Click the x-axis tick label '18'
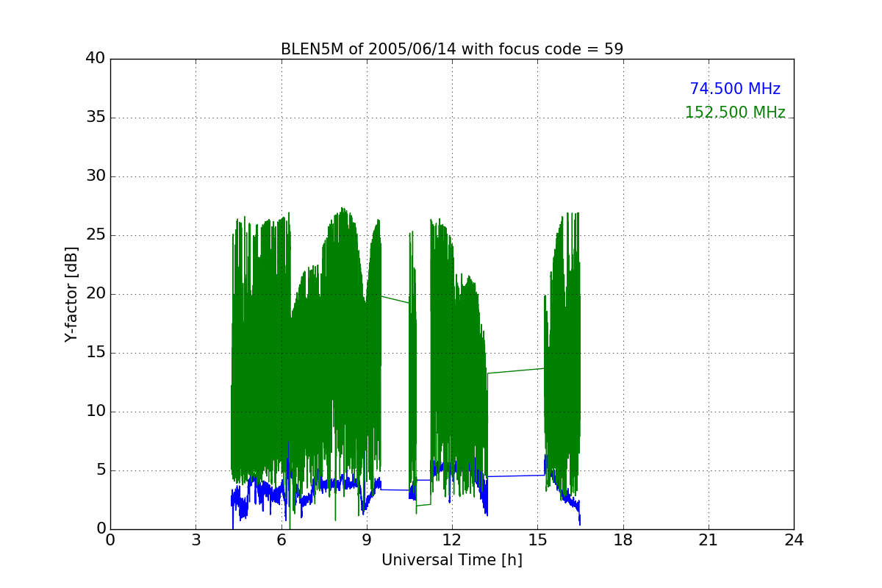Viewport: 882px width, 588px height. point(623,540)
